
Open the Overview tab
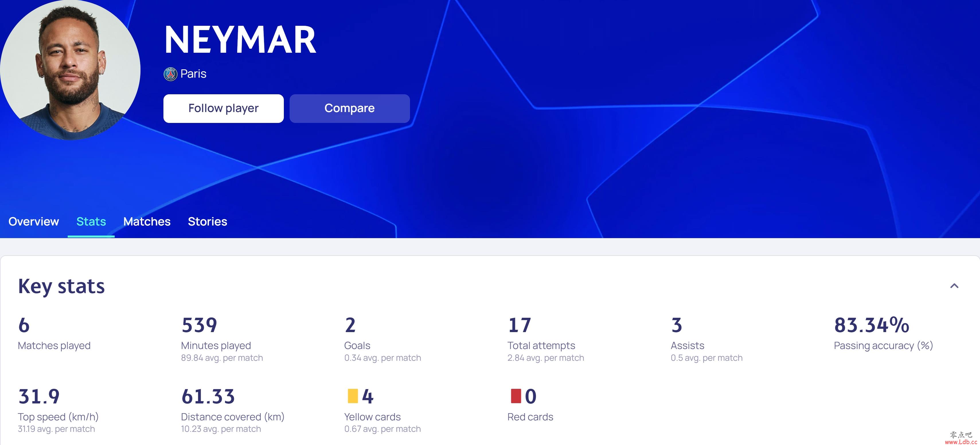34,221
